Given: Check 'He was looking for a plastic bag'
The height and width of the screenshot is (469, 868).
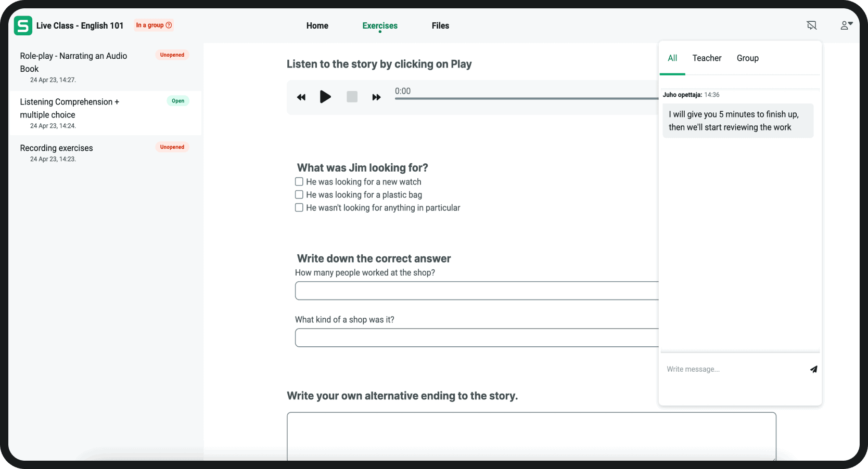Looking at the screenshot, I should pos(299,194).
